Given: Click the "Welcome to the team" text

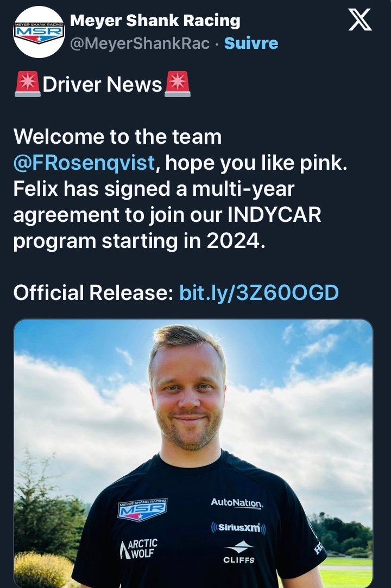Looking at the screenshot, I should click(117, 137).
